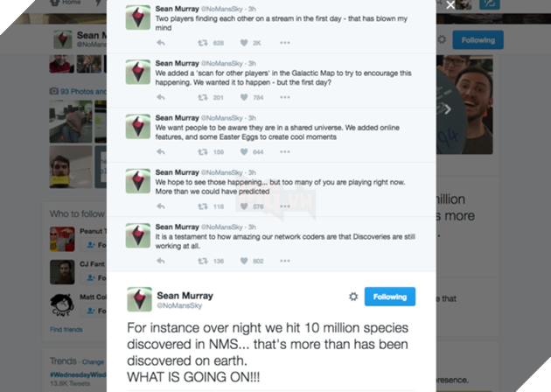Toggle the Following button on the background profile
This screenshot has width=551, height=392.
pyautogui.click(x=478, y=39)
